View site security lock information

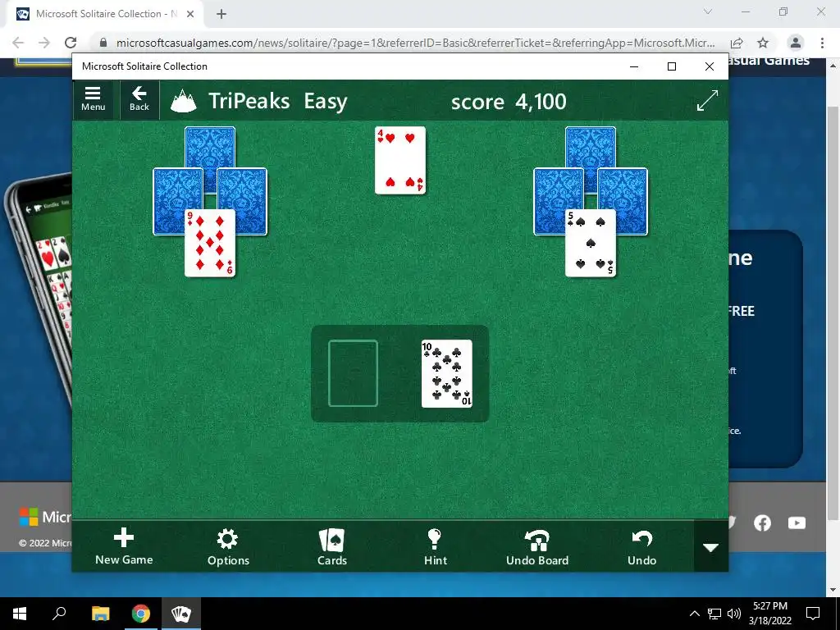(103, 43)
